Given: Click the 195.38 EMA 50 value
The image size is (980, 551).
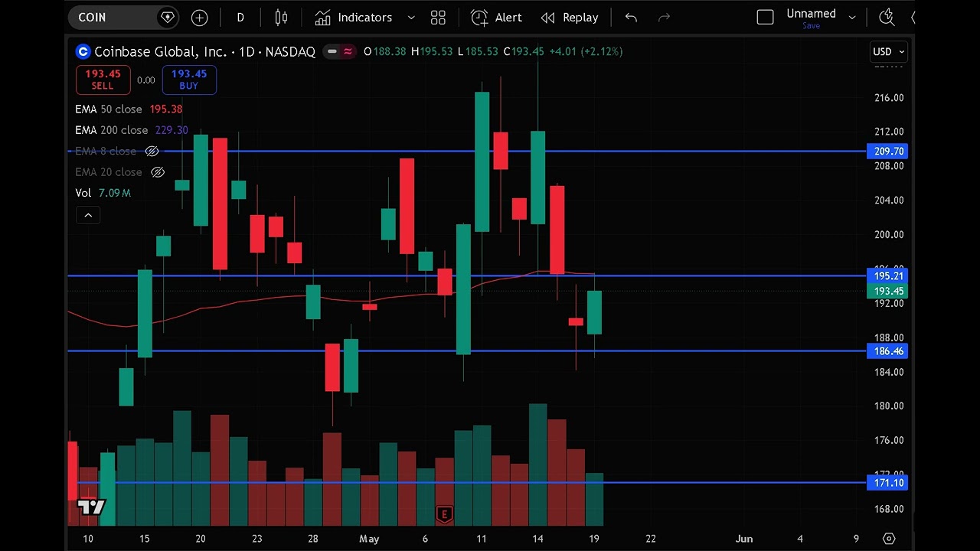Looking at the screenshot, I should pyautogui.click(x=166, y=109).
